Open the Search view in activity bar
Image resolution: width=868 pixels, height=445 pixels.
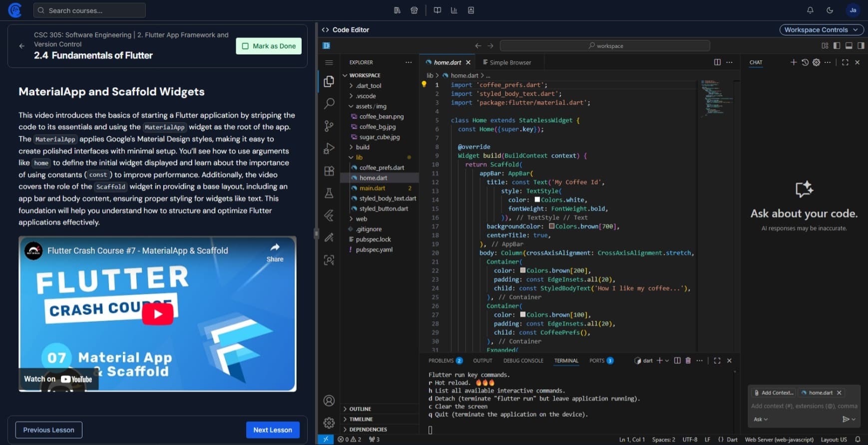tap(329, 103)
